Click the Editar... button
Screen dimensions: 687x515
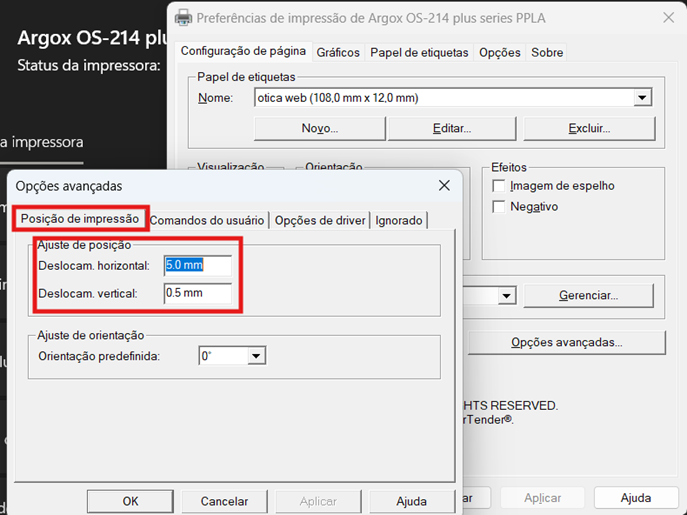[x=452, y=128]
